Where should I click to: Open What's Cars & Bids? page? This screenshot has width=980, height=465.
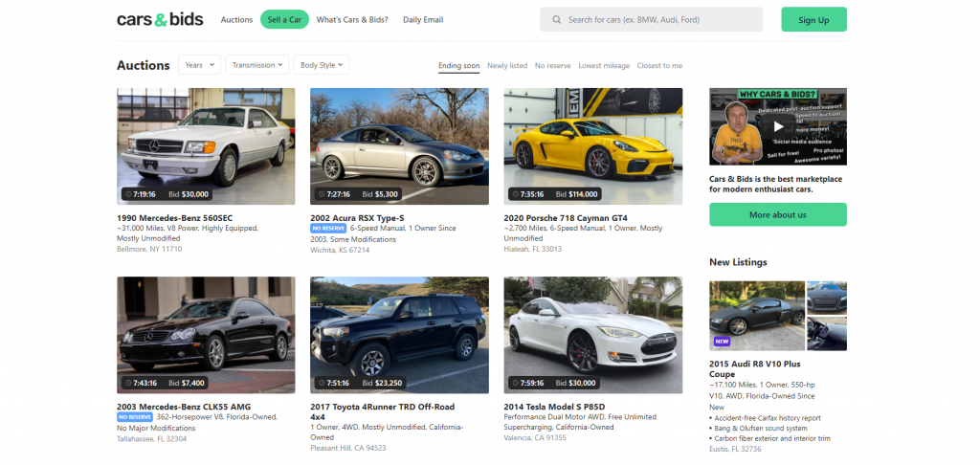(352, 20)
